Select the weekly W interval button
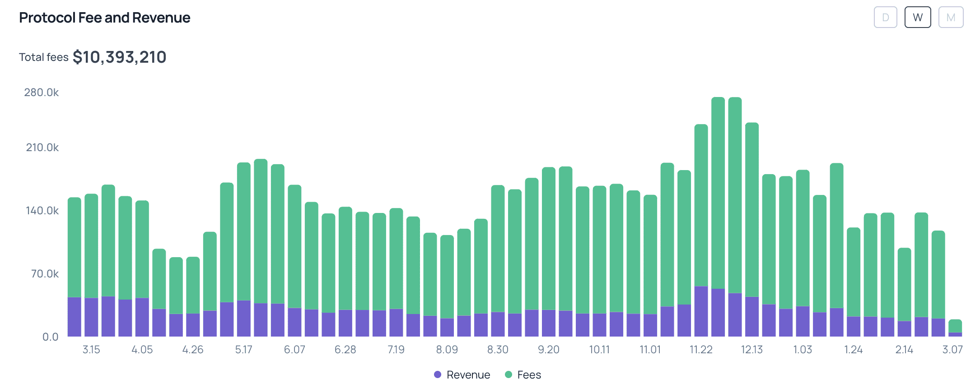 click(917, 18)
